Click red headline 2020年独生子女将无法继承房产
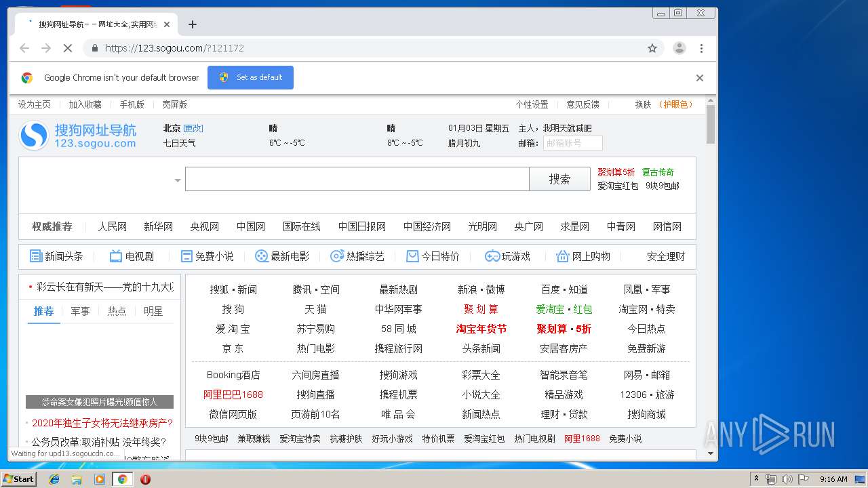The width and height of the screenshot is (868, 488). point(102,423)
